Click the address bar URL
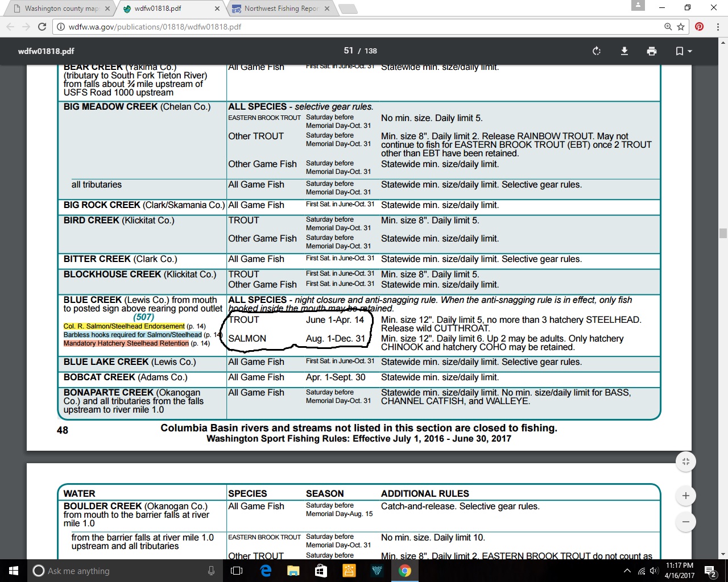The width and height of the screenshot is (728, 582). (x=155, y=27)
